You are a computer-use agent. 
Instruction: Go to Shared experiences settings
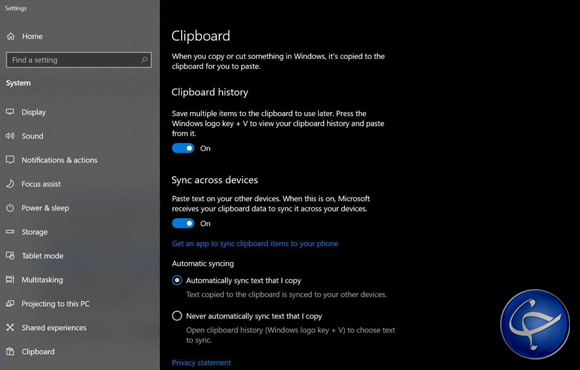click(x=54, y=328)
